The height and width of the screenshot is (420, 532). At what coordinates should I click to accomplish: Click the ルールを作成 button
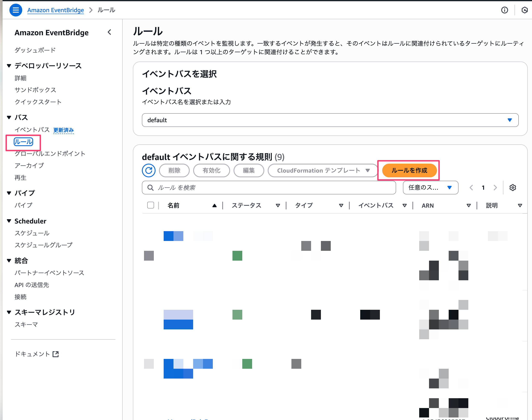[x=409, y=170]
